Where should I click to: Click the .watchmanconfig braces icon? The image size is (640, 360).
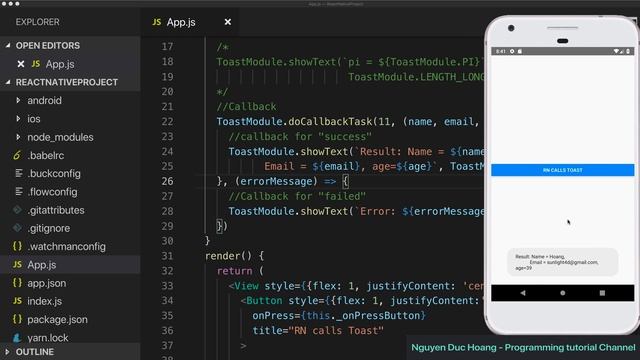tap(17, 247)
